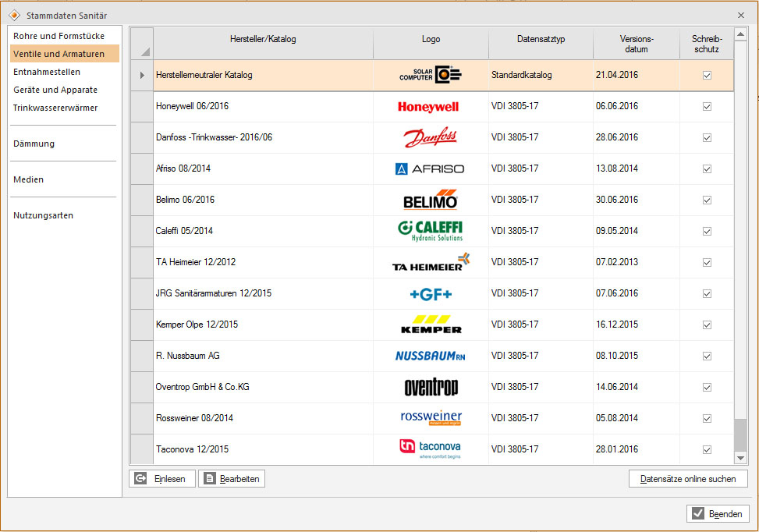Select the Kemper Olpe 12/2015 entry

[x=197, y=325]
